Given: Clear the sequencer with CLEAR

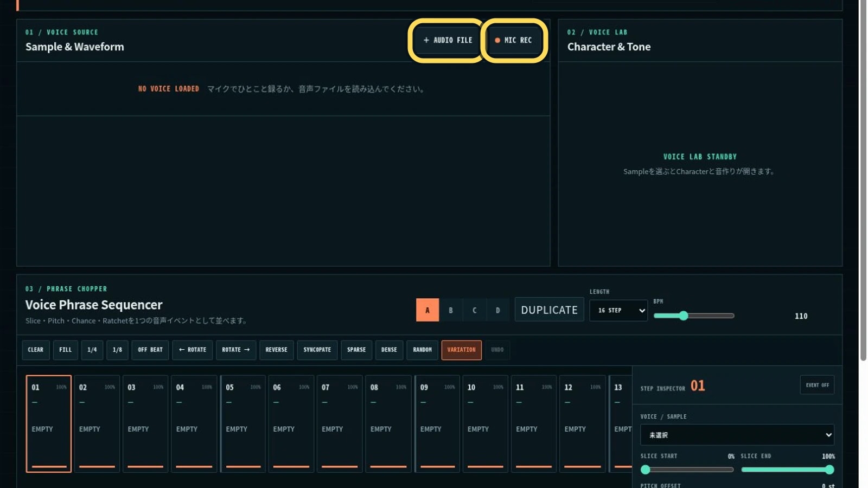Looking at the screenshot, I should pos(36,350).
